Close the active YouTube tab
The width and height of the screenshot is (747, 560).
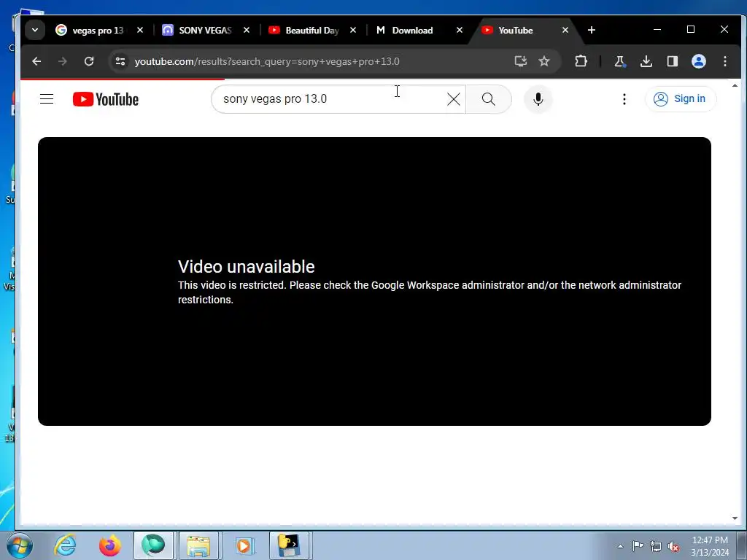point(565,30)
